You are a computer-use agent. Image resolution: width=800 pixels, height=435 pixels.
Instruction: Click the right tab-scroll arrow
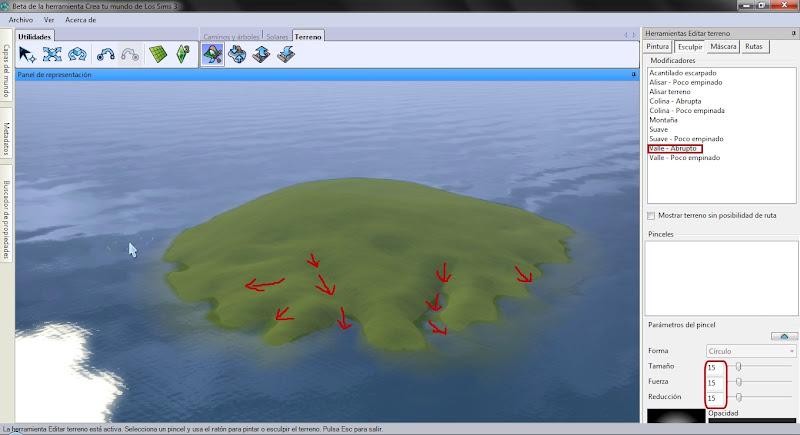tap(634, 35)
